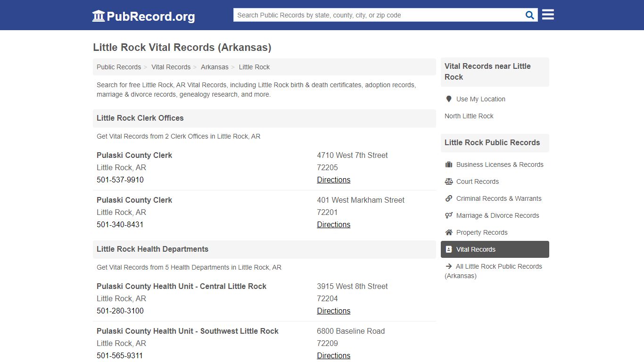Click zip code 72201
This screenshot has height=362, width=644.
[327, 212]
